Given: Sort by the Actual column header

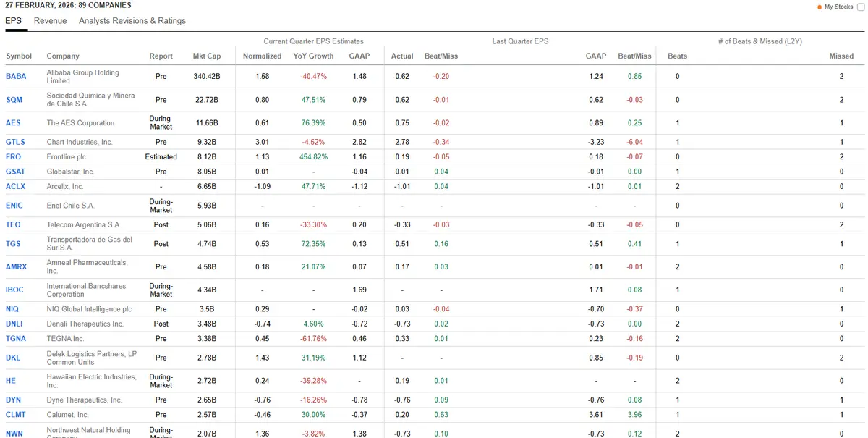Looking at the screenshot, I should (x=402, y=56).
